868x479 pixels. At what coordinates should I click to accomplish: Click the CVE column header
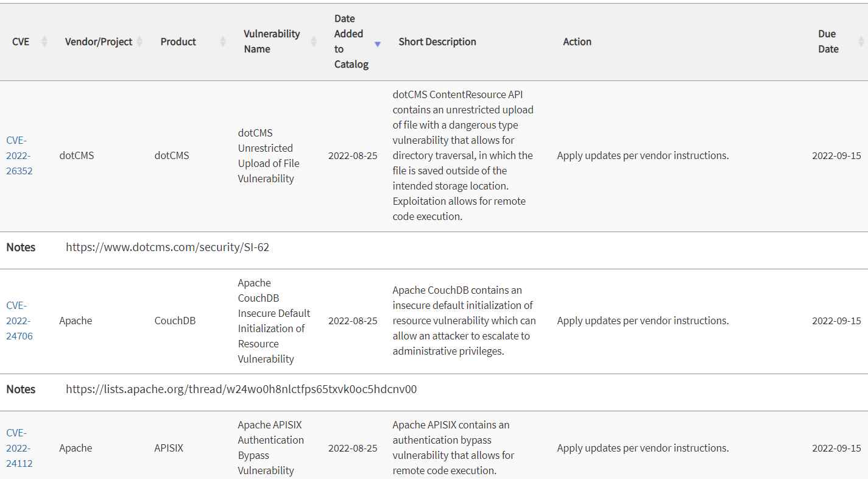tap(21, 41)
